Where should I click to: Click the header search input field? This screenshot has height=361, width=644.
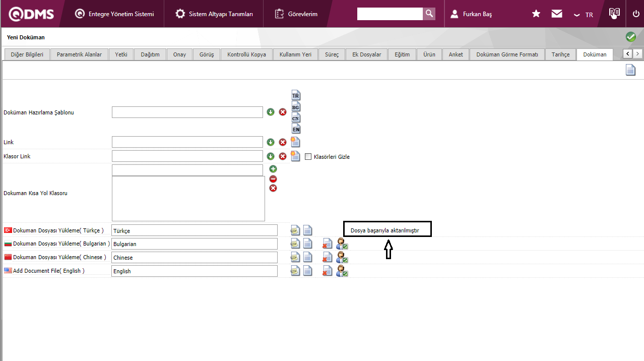click(390, 14)
